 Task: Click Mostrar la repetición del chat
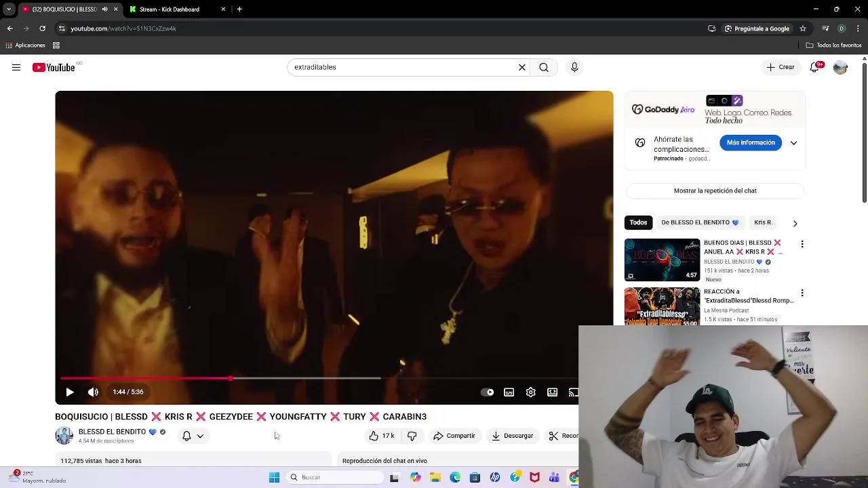(715, 190)
